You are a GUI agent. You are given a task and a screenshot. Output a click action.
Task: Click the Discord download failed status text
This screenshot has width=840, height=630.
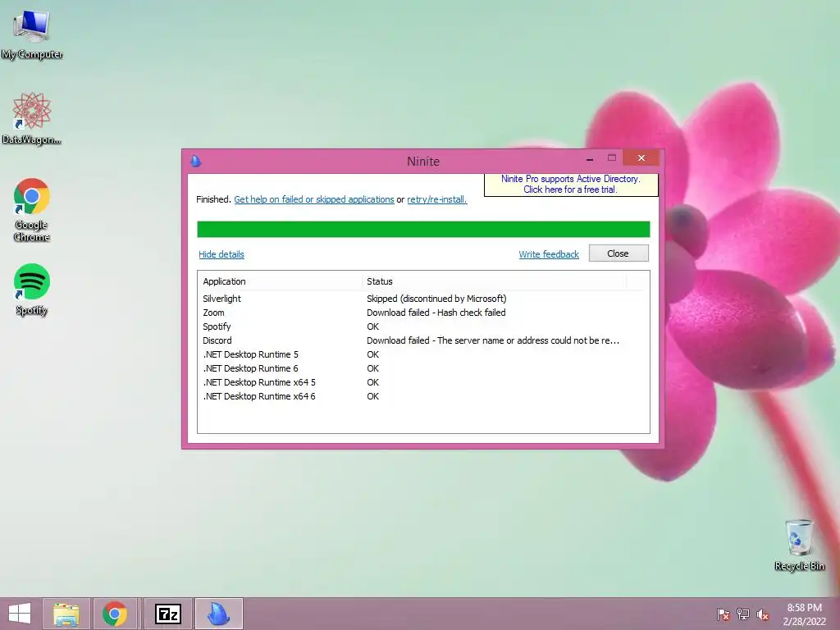pyautogui.click(x=493, y=340)
